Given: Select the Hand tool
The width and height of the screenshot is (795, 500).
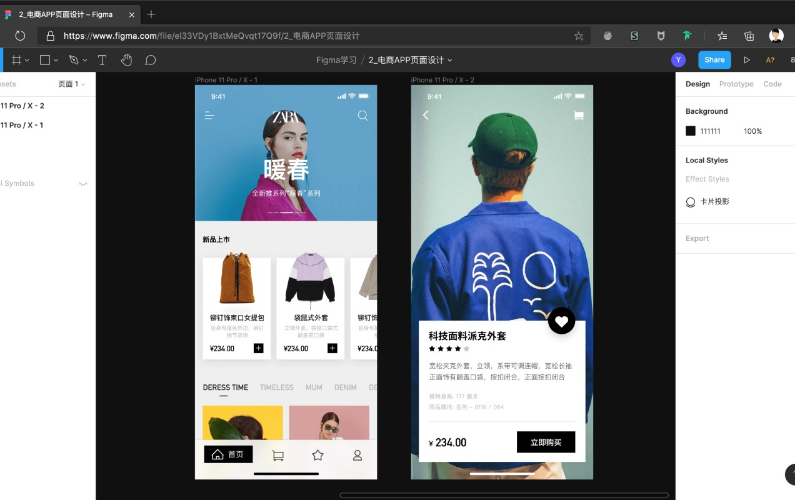Looking at the screenshot, I should (x=126, y=60).
